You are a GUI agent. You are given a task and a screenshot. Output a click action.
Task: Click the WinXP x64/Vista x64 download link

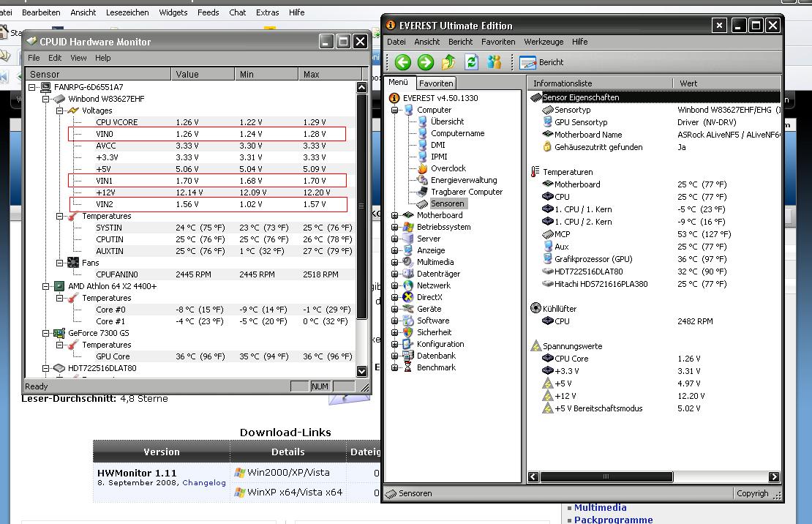tap(295, 492)
